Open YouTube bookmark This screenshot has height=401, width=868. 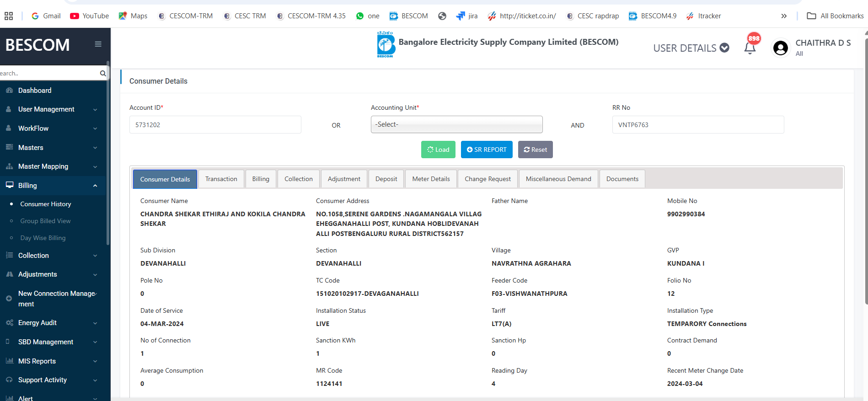coord(90,16)
